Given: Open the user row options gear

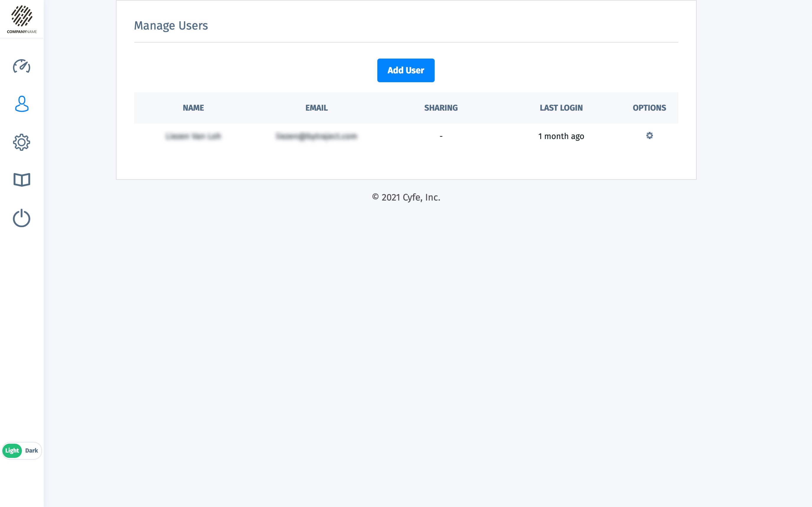Looking at the screenshot, I should (x=649, y=135).
